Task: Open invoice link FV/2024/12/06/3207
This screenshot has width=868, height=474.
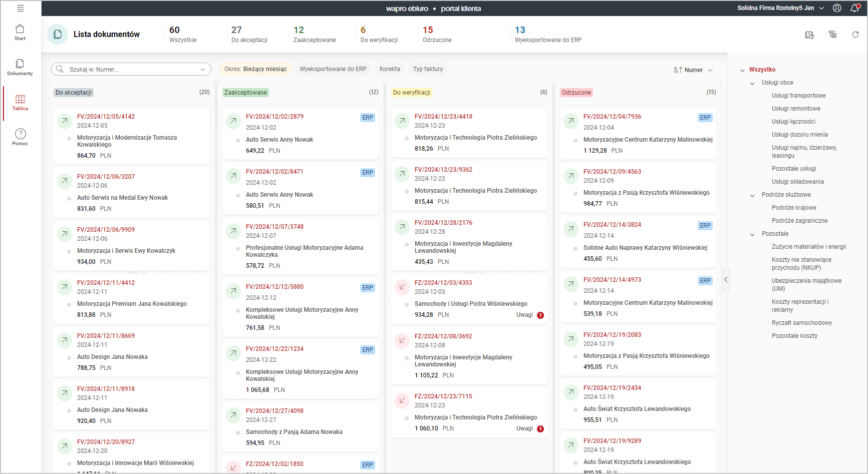Action: click(x=106, y=177)
